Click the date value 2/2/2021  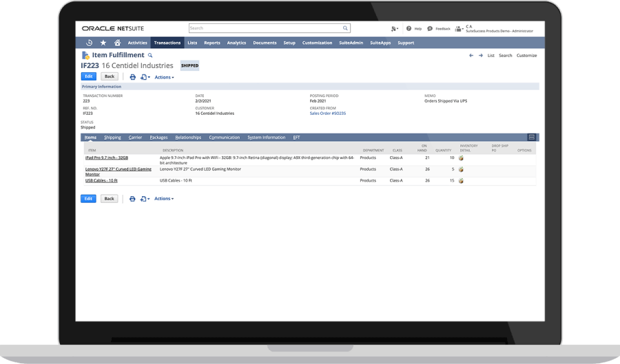coord(203,101)
